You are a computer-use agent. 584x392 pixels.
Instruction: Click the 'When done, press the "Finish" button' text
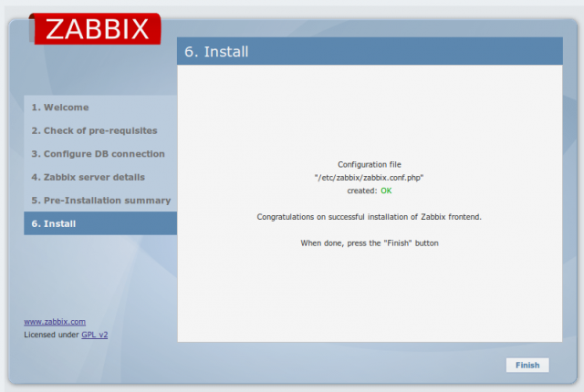point(369,242)
